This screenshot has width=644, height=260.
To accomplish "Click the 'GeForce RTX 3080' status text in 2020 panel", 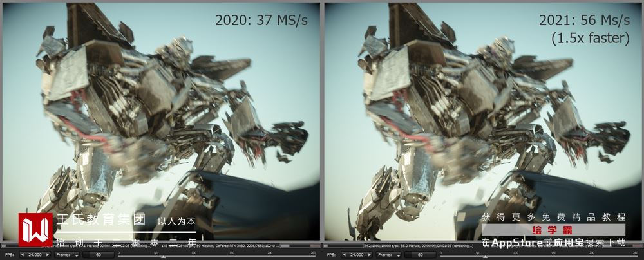I will [231, 246].
